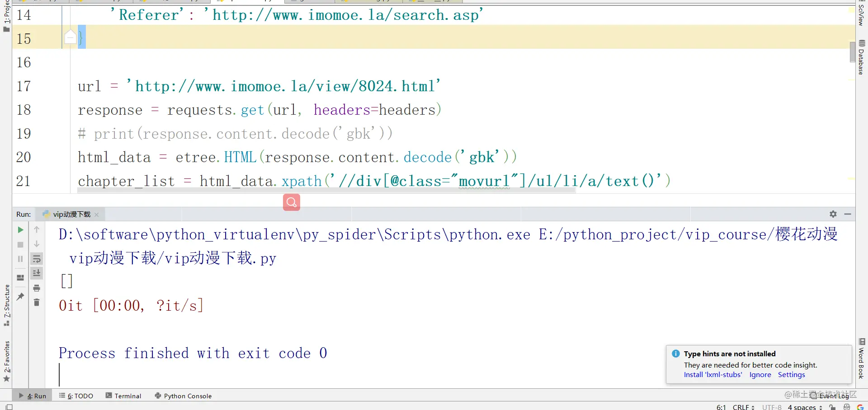The height and width of the screenshot is (410, 868).
Task: Open run panel settings gear
Action: pyautogui.click(x=833, y=214)
